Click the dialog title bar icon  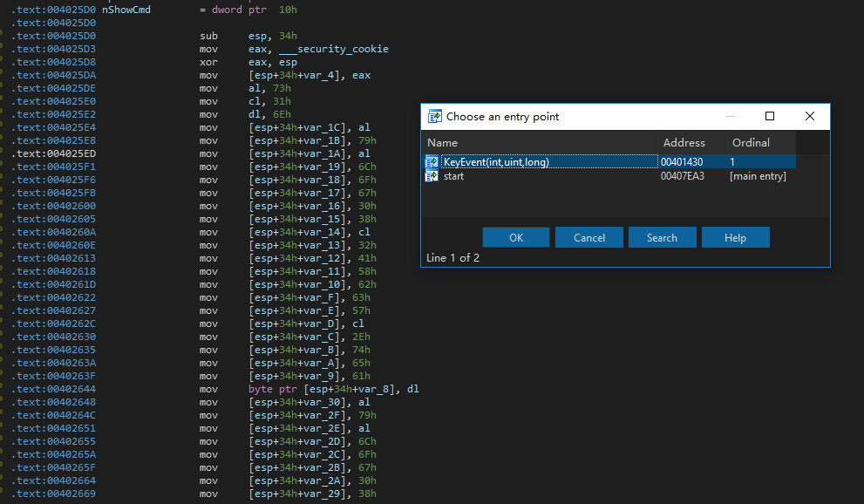click(435, 116)
